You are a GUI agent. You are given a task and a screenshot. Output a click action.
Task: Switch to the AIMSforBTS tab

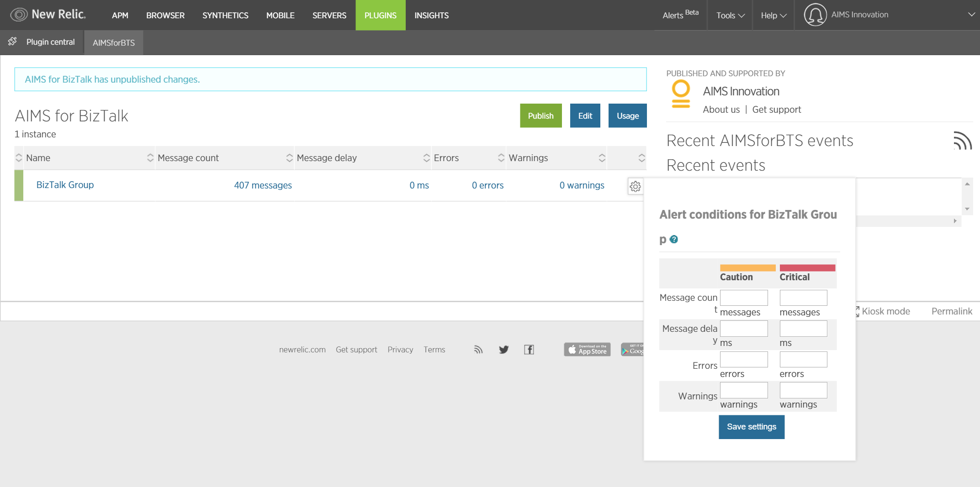114,42
